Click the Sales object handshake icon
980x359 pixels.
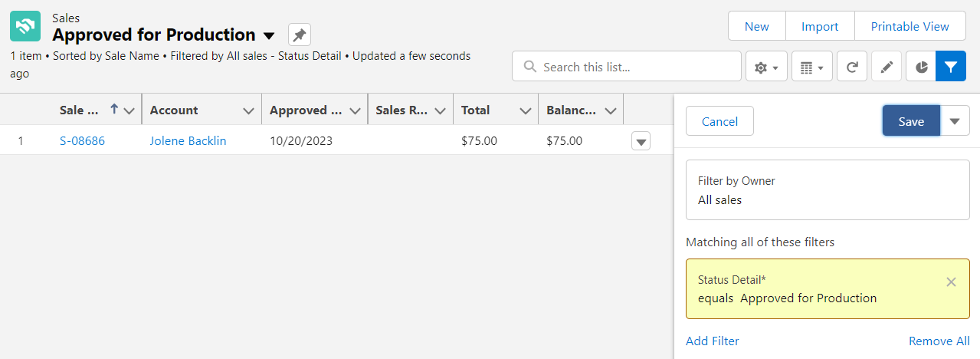point(25,26)
